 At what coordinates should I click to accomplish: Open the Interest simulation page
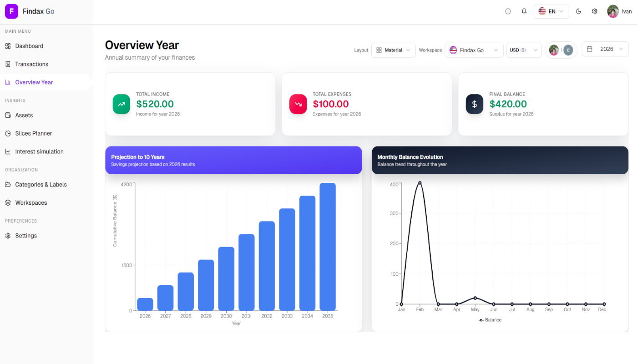click(x=39, y=152)
